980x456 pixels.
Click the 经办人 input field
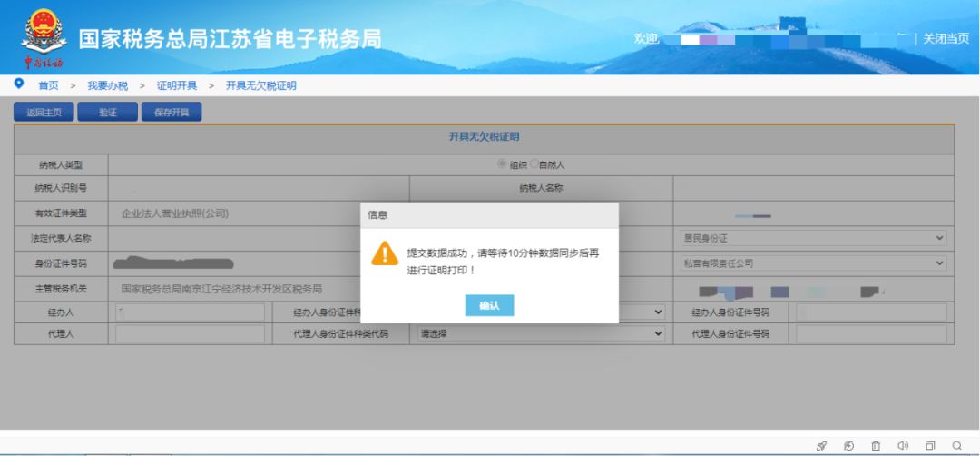[190, 312]
